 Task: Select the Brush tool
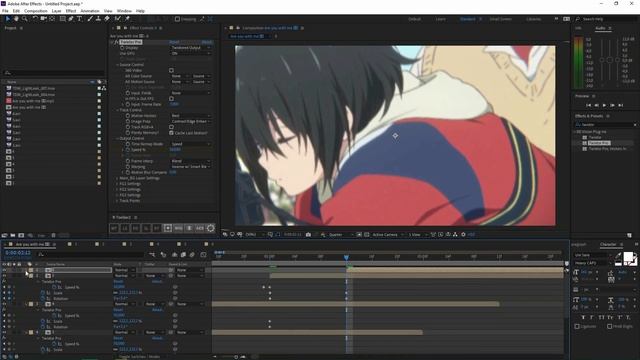(90, 19)
